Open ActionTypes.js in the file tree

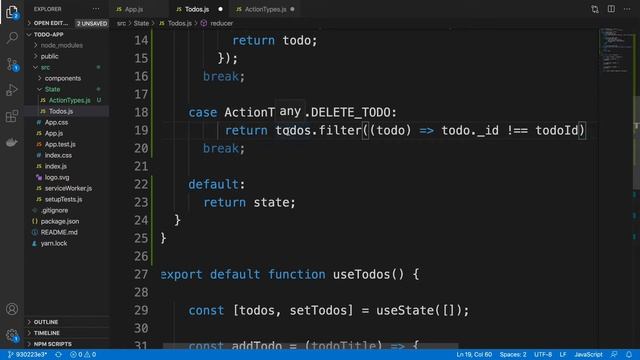(x=69, y=100)
